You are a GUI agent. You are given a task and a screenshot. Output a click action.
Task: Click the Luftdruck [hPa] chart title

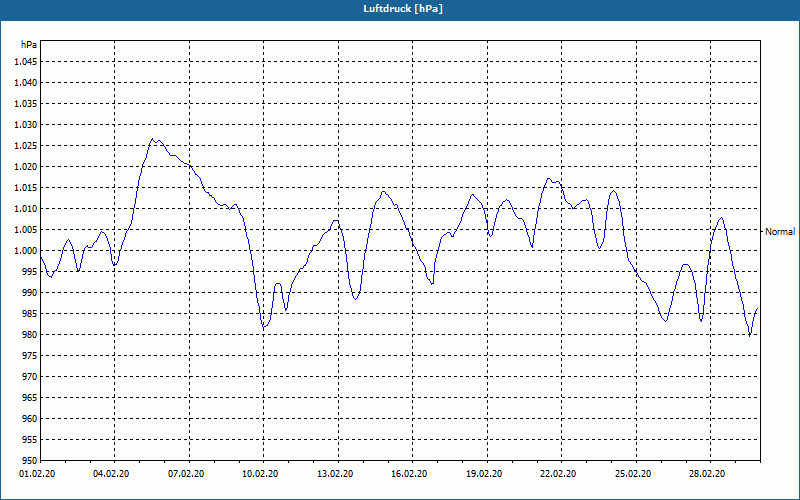[403, 9]
